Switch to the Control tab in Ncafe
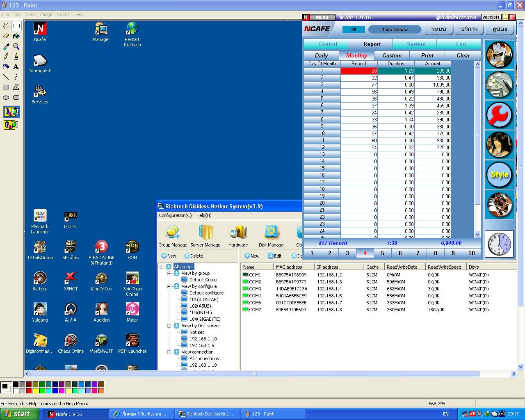This screenshot has width=525, height=420. [327, 44]
